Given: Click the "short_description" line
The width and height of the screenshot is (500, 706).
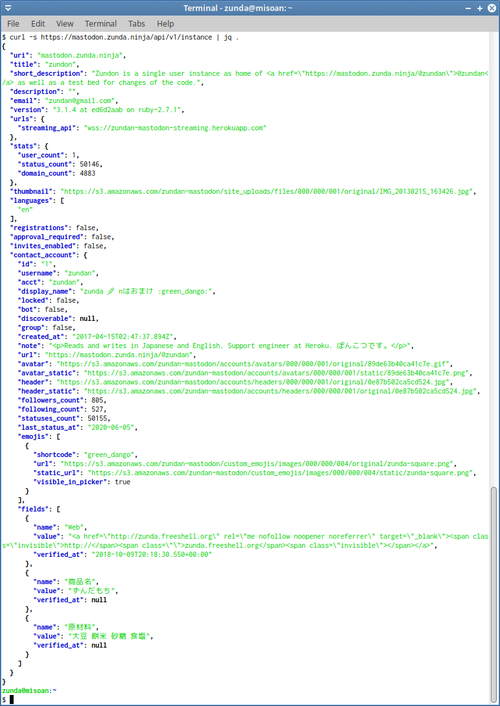Looking at the screenshot, I should tap(245, 78).
